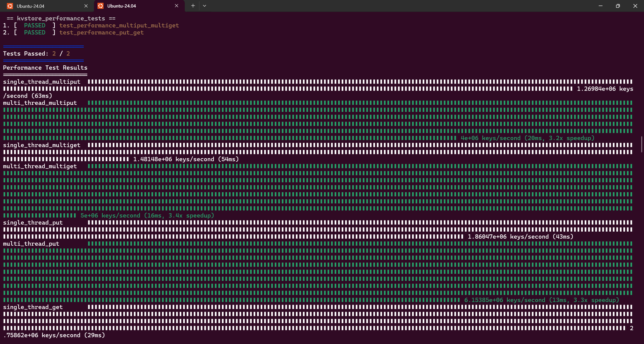Click the green multi_thread_put progress bar
Image resolution: width=644 pixels, height=344 pixels.
pos(318,272)
